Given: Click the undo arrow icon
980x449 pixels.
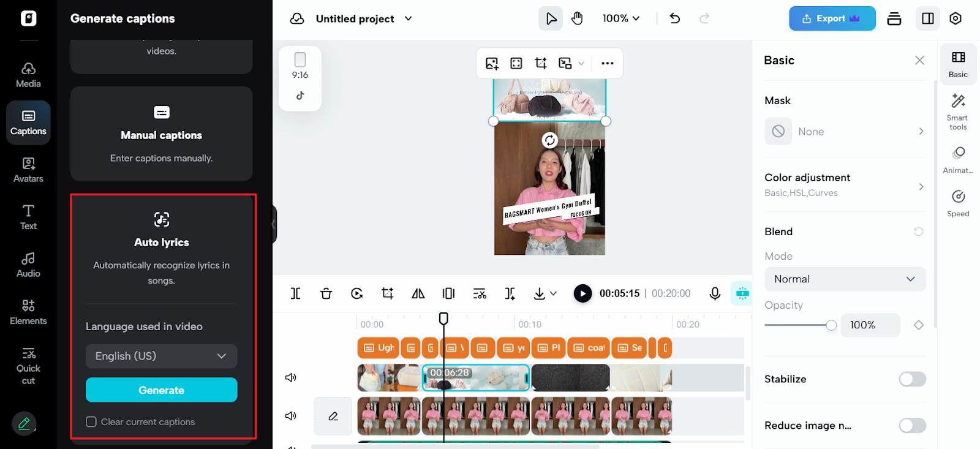Looking at the screenshot, I should (x=675, y=18).
